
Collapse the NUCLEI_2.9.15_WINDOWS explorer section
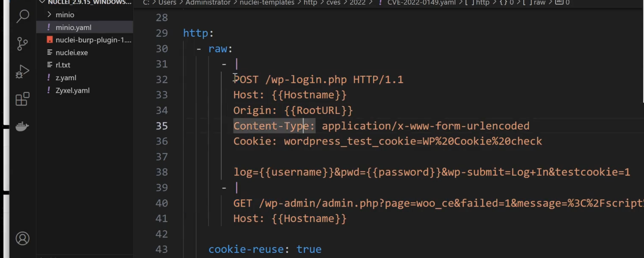pos(42,2)
